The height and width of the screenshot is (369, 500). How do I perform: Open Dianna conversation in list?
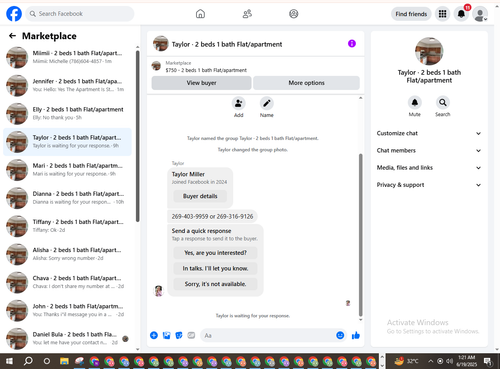click(x=68, y=198)
